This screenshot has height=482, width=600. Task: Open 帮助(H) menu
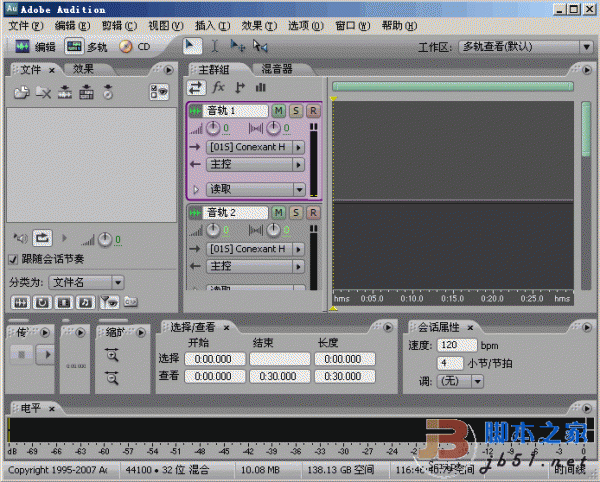pyautogui.click(x=399, y=26)
